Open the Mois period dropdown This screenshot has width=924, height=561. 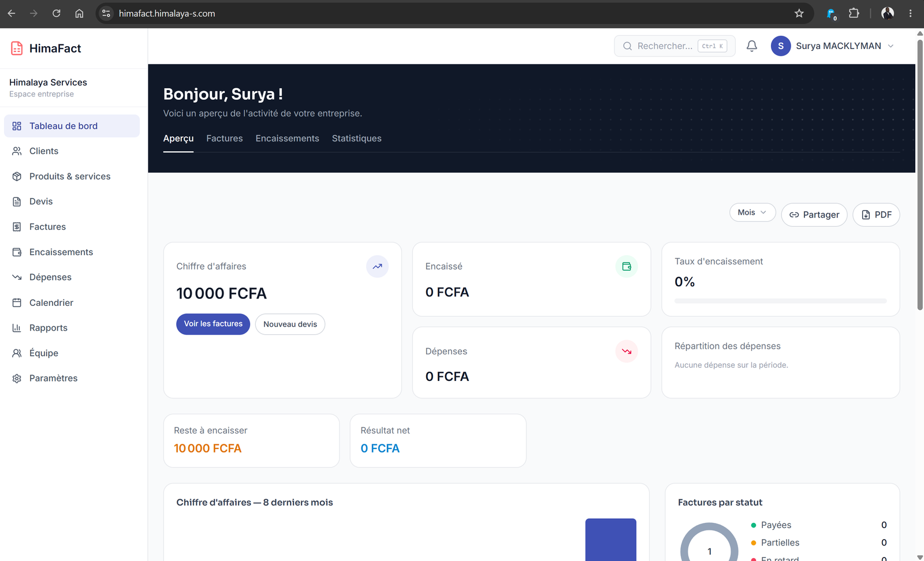[x=752, y=212]
